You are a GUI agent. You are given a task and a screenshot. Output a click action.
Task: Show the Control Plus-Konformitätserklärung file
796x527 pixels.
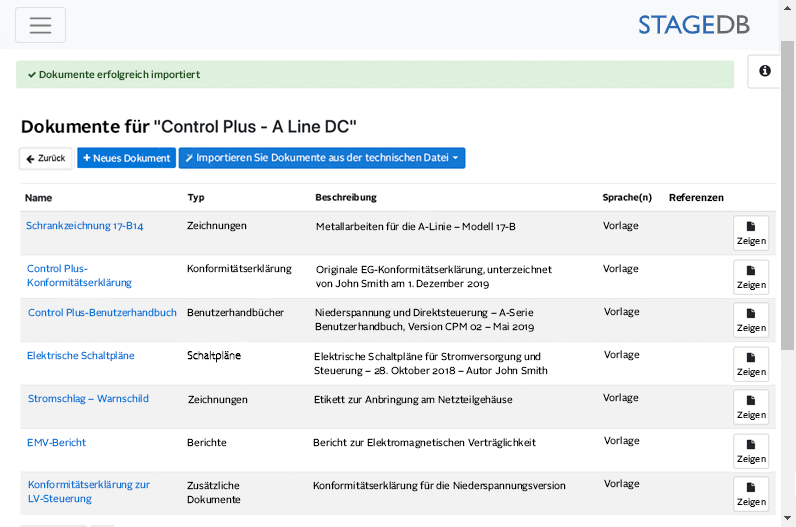[x=750, y=277]
